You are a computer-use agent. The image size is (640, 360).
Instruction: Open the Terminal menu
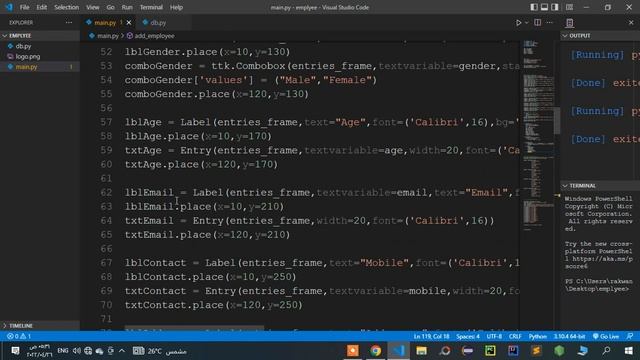pos(151,7)
